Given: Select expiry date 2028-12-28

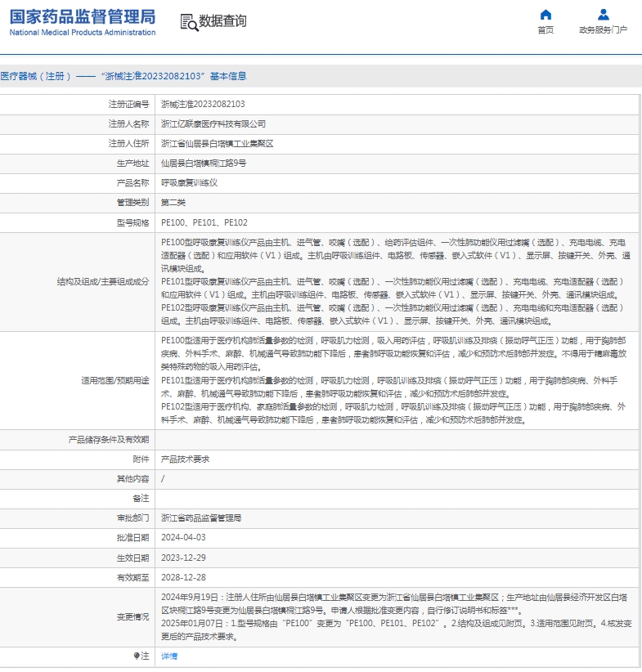Looking at the screenshot, I should tap(183, 578).
